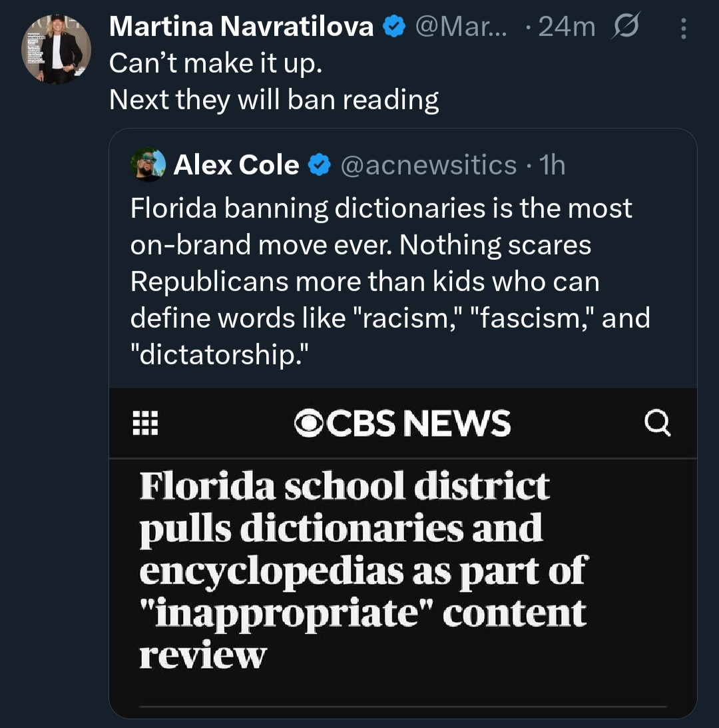
Task: Select the "Can't make it up." text
Action: click(218, 63)
